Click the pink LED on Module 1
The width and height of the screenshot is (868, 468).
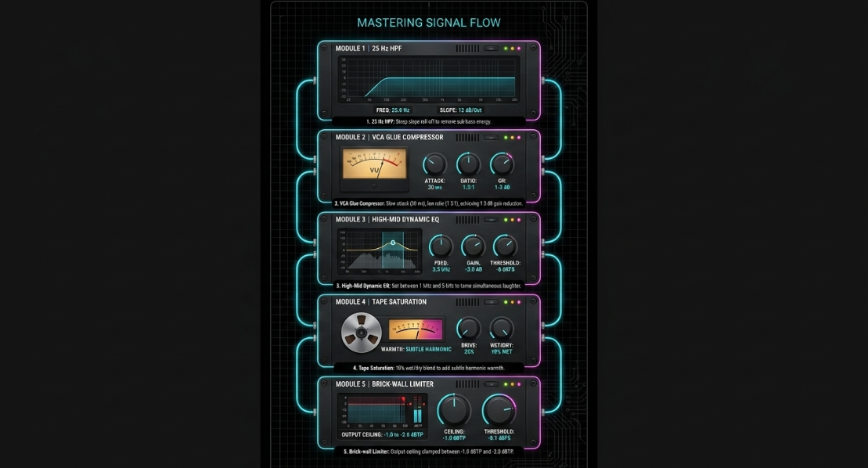[519, 49]
